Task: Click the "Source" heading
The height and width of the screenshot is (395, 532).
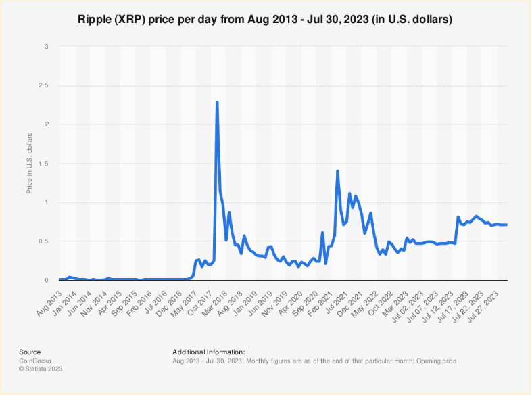Action: click(30, 352)
